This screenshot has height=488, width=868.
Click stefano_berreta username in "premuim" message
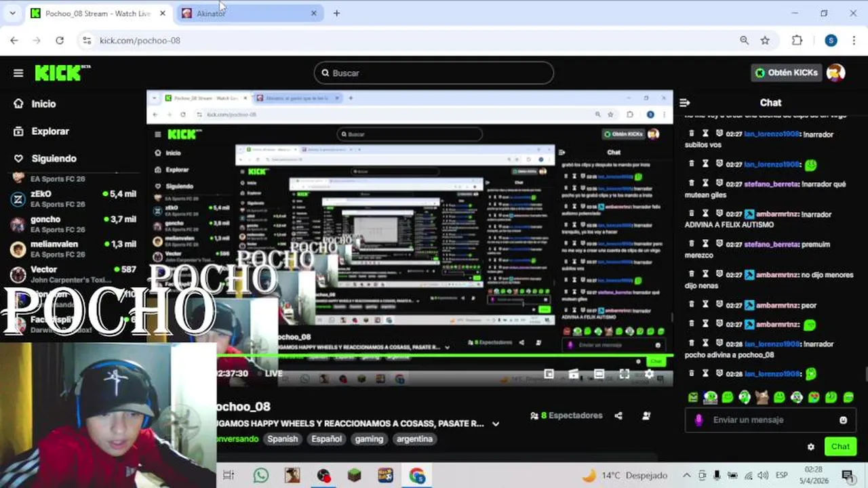771,244
